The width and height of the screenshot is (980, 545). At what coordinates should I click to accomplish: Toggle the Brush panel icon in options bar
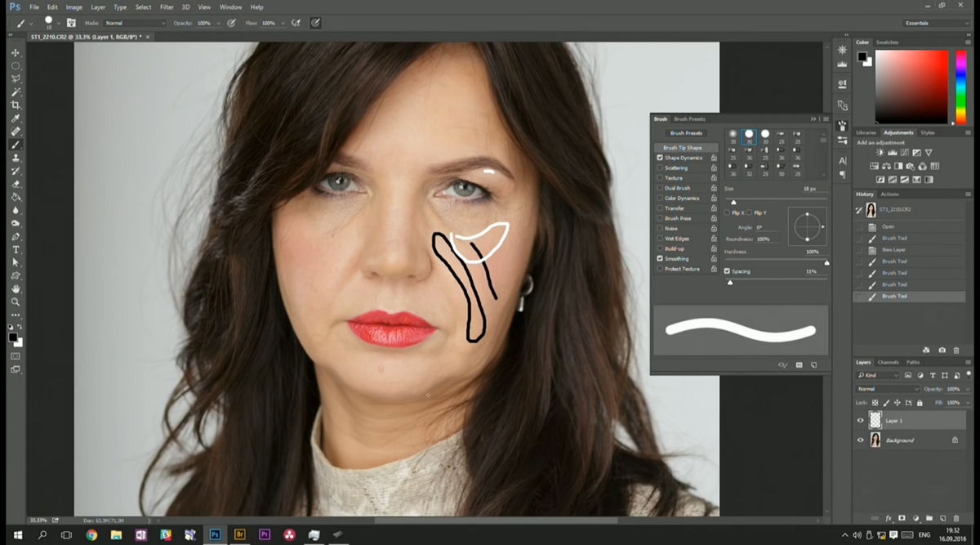(x=72, y=23)
